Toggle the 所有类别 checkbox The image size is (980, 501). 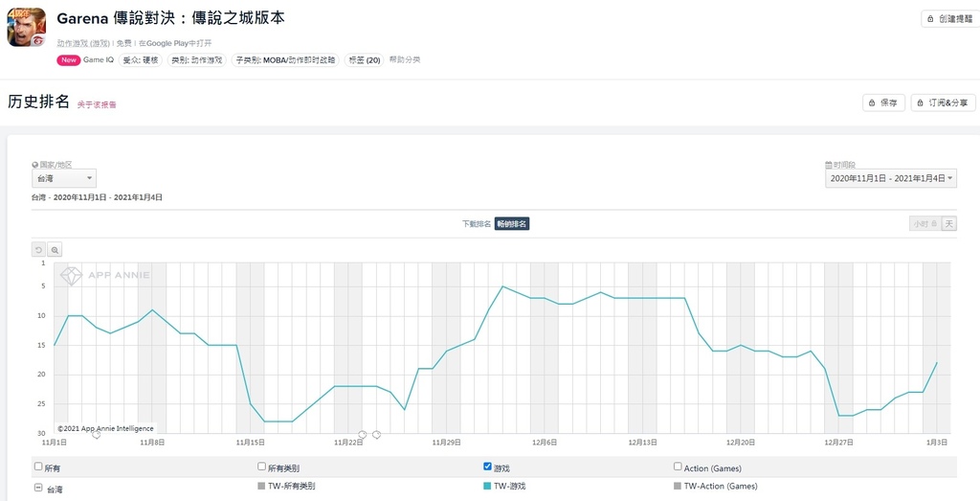pos(262,467)
